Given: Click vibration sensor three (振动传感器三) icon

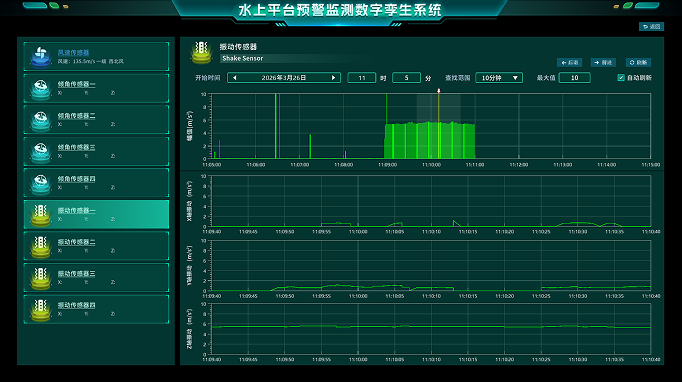Looking at the screenshot, I should tap(40, 278).
